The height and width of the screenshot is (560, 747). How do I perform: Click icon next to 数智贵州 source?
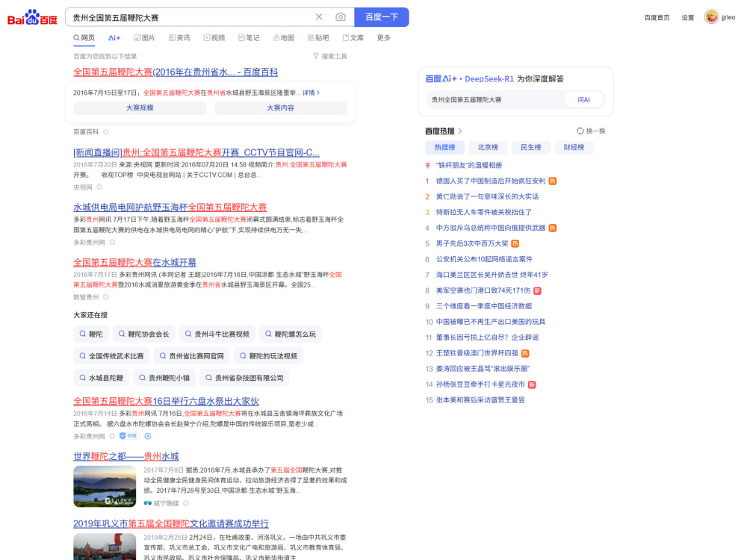click(106, 297)
